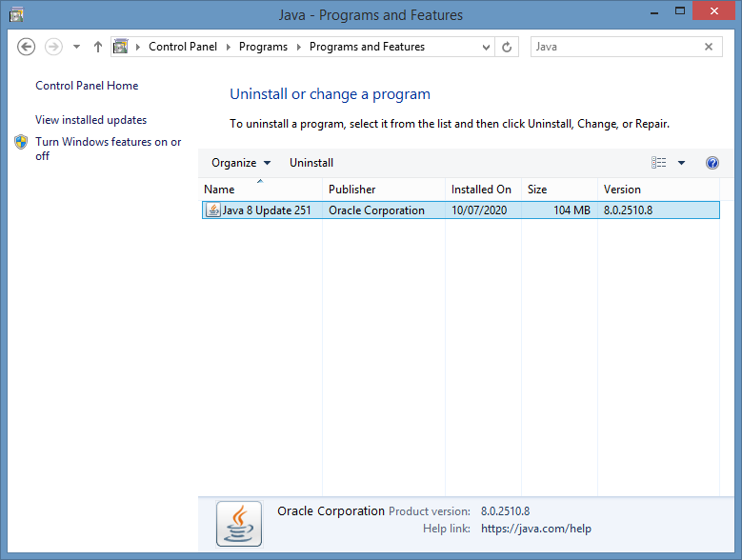Expand arrow before Control Panel breadcrumb
This screenshot has width=742, height=560.
[x=138, y=47]
